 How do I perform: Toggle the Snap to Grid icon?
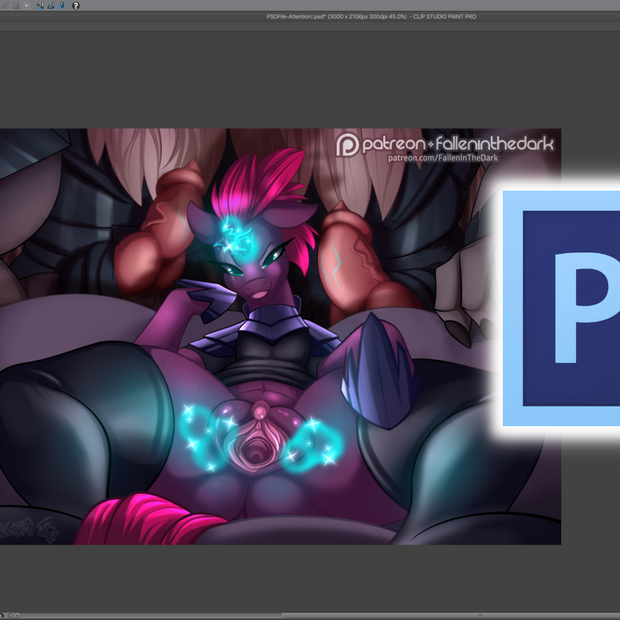tap(61, 5)
